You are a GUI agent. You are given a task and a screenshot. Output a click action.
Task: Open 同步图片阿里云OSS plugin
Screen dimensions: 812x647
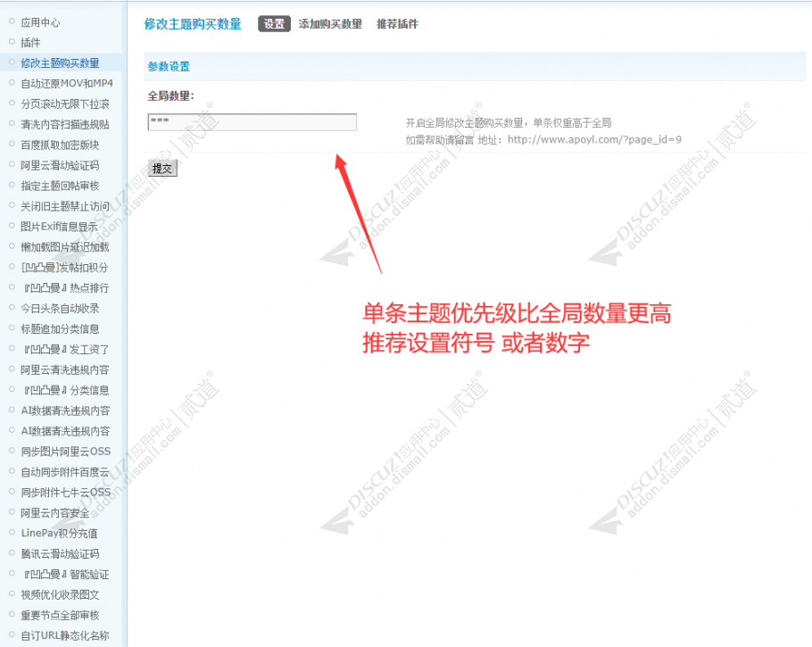coord(66,452)
